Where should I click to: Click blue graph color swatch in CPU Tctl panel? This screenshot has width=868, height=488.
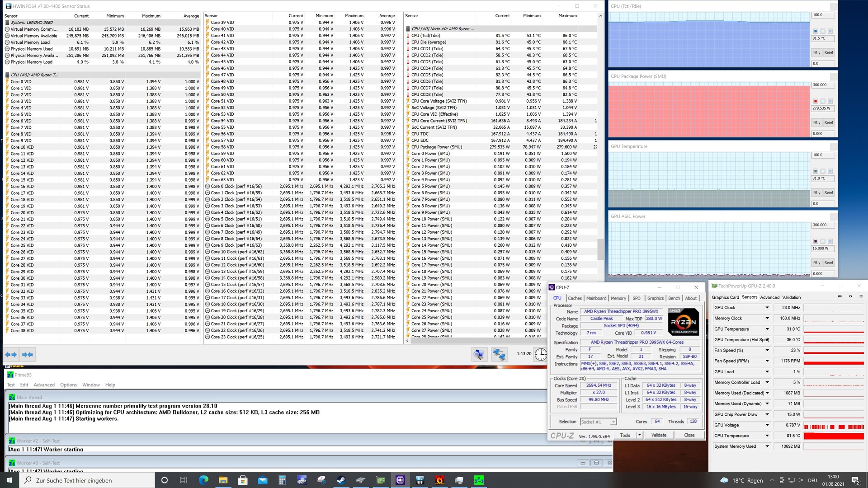pyautogui.click(x=816, y=31)
